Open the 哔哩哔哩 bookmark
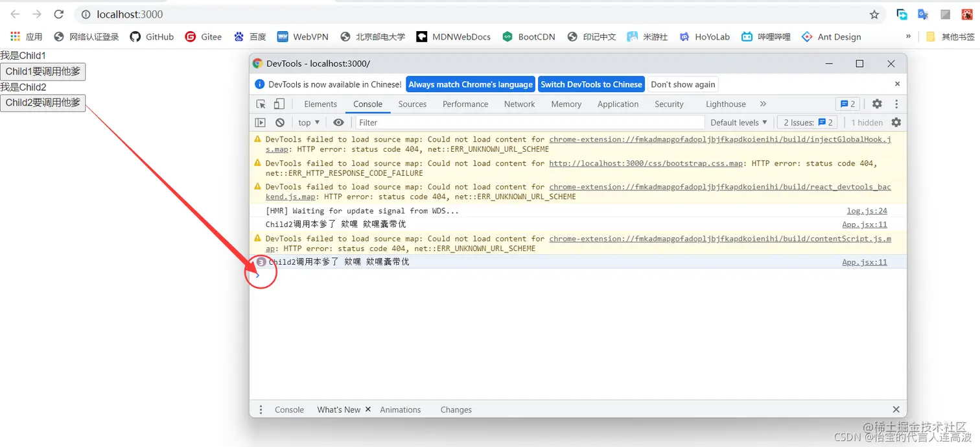The image size is (980, 447). pyautogui.click(x=766, y=37)
